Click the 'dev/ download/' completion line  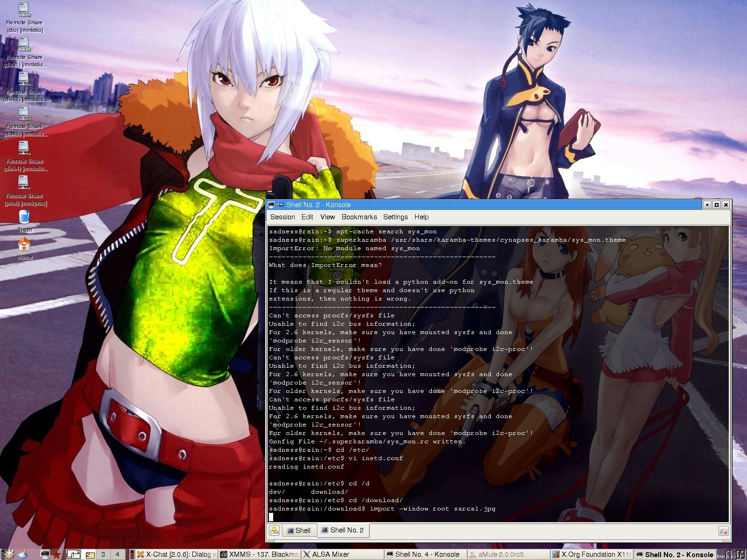(308, 492)
